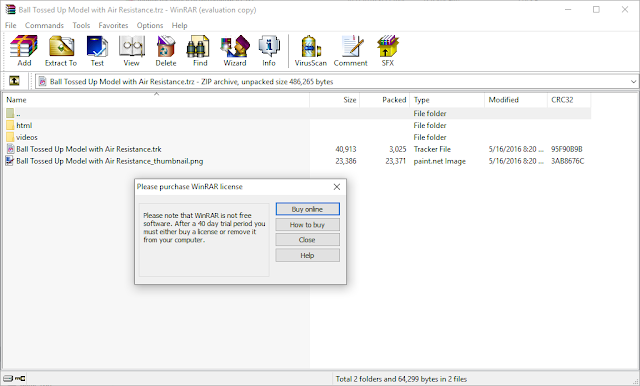The width and height of the screenshot is (640, 386).
Task: Click CRC32 value 95F90B9B
Action: tap(567, 149)
